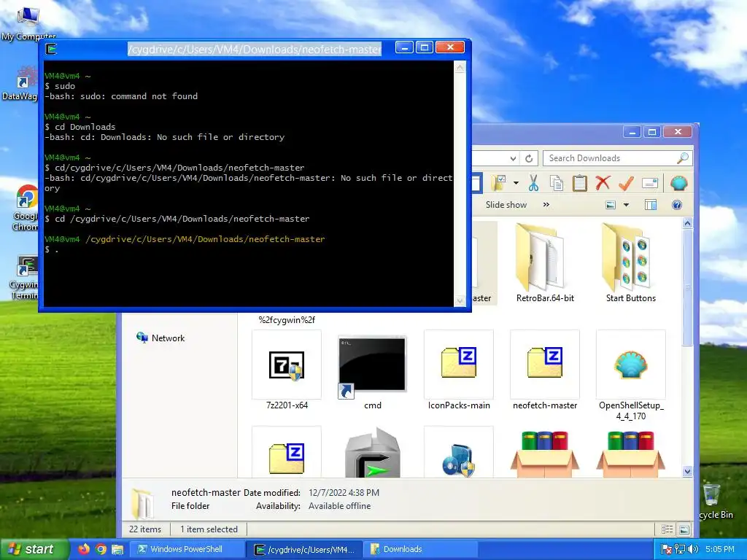Click the folder options icon with checkbox
This screenshot has width=747, height=560.
498,182
